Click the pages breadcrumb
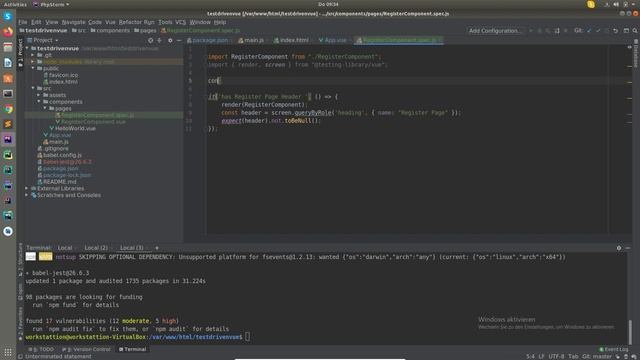 (x=145, y=31)
